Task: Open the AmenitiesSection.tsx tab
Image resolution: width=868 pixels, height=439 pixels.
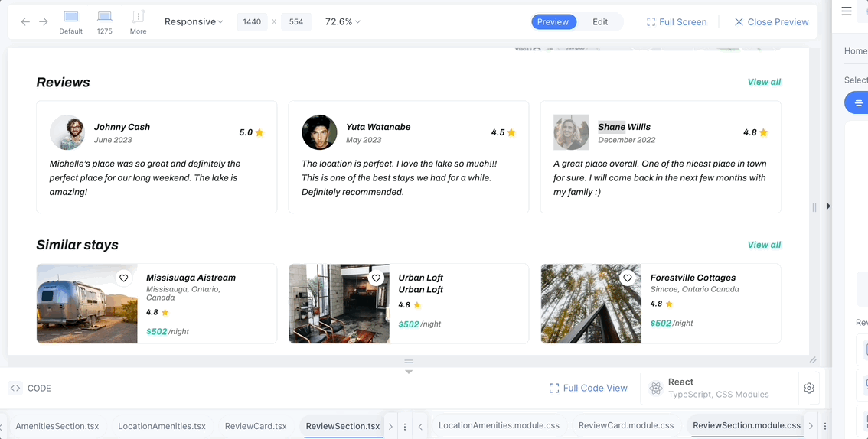Action: (57, 426)
